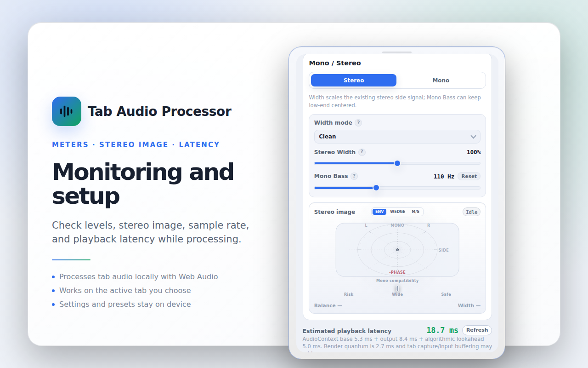Click the Monitoring and setup heading

(143, 184)
